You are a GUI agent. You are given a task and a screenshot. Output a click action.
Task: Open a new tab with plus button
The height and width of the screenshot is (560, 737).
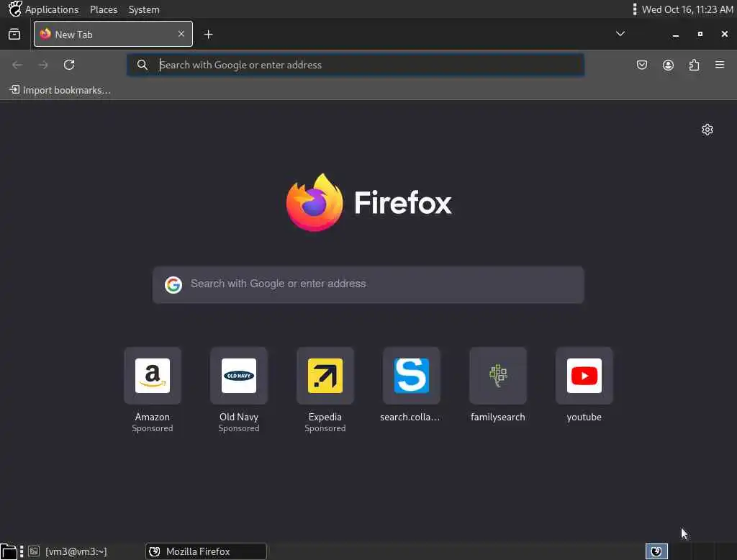pos(208,35)
